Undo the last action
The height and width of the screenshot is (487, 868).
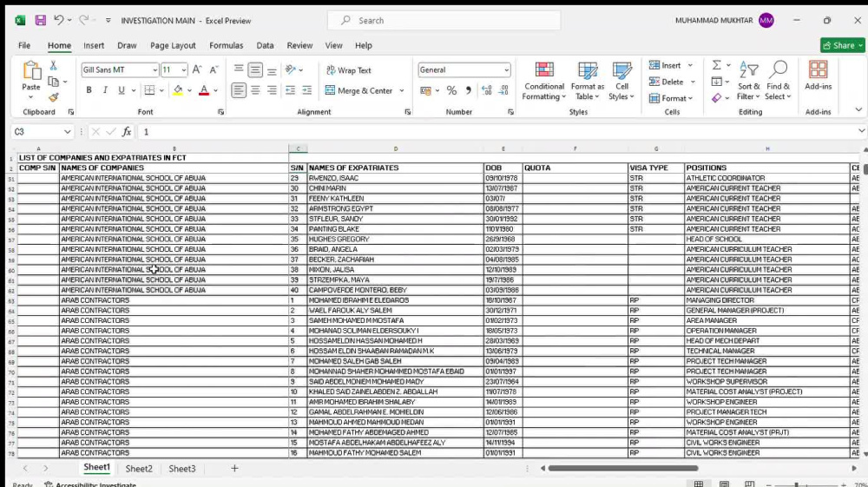pyautogui.click(x=58, y=21)
